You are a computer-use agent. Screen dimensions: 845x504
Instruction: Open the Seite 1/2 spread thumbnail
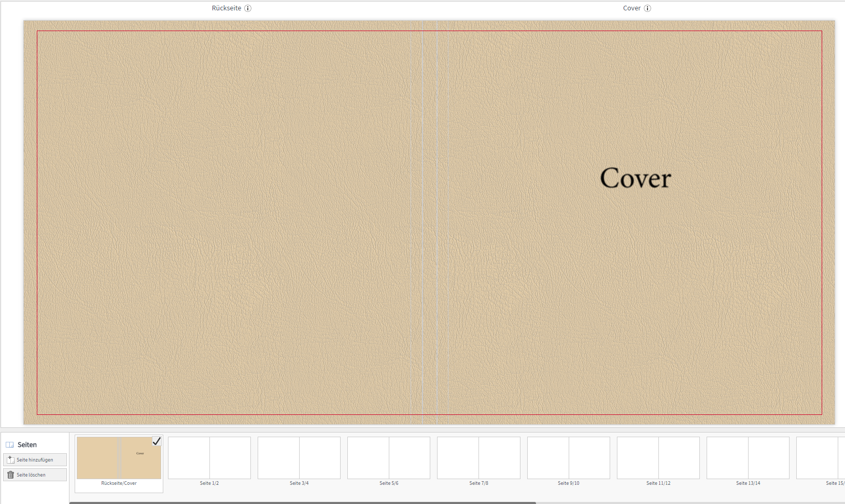209,458
